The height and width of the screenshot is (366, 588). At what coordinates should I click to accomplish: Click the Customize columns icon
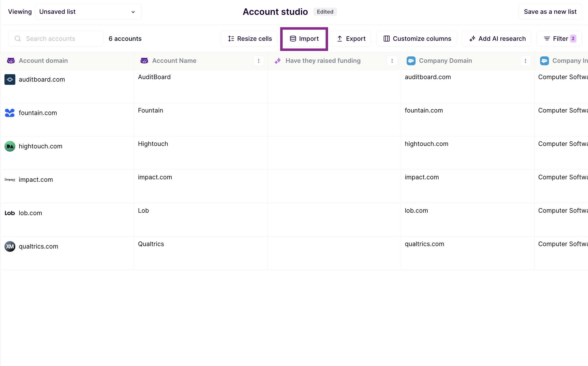coord(387,39)
